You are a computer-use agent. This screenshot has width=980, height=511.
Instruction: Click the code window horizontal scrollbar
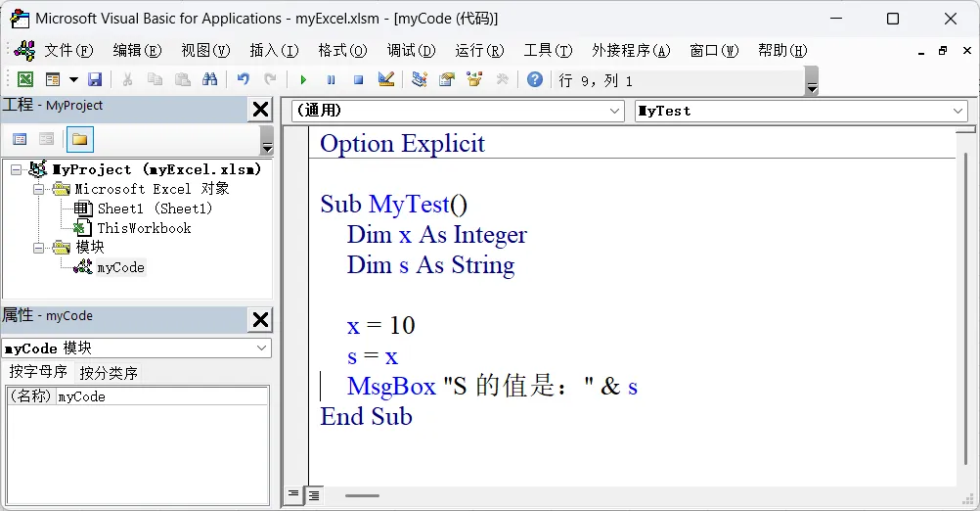[363, 496]
